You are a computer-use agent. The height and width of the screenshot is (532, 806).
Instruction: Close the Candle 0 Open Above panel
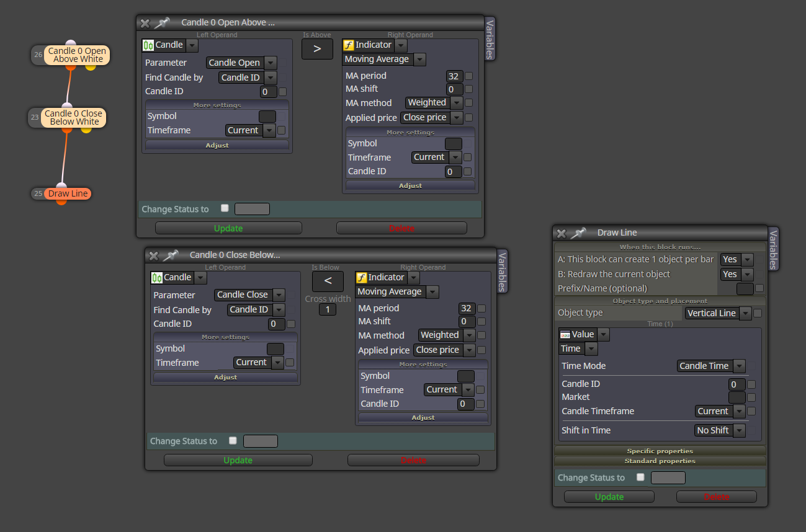145,24
